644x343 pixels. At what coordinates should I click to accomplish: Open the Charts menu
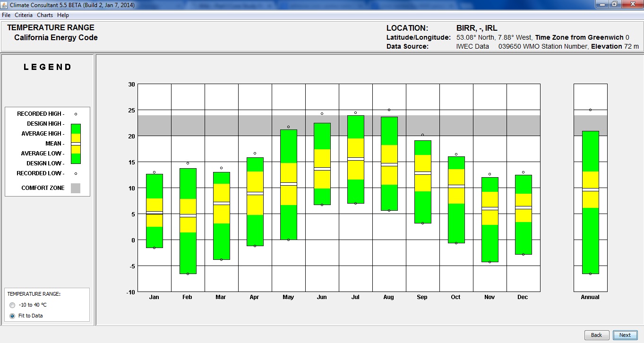pos(45,15)
